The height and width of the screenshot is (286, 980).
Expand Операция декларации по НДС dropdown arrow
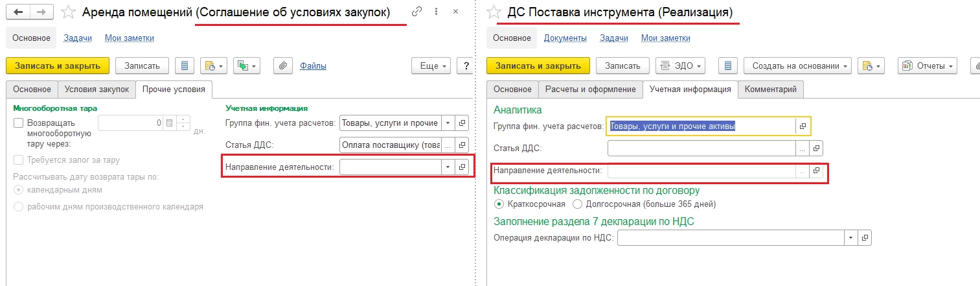851,238
